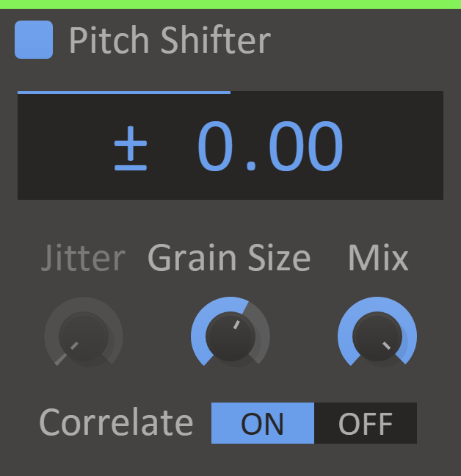
Task: Click the dimmed Jitter knob
Action: (x=84, y=335)
